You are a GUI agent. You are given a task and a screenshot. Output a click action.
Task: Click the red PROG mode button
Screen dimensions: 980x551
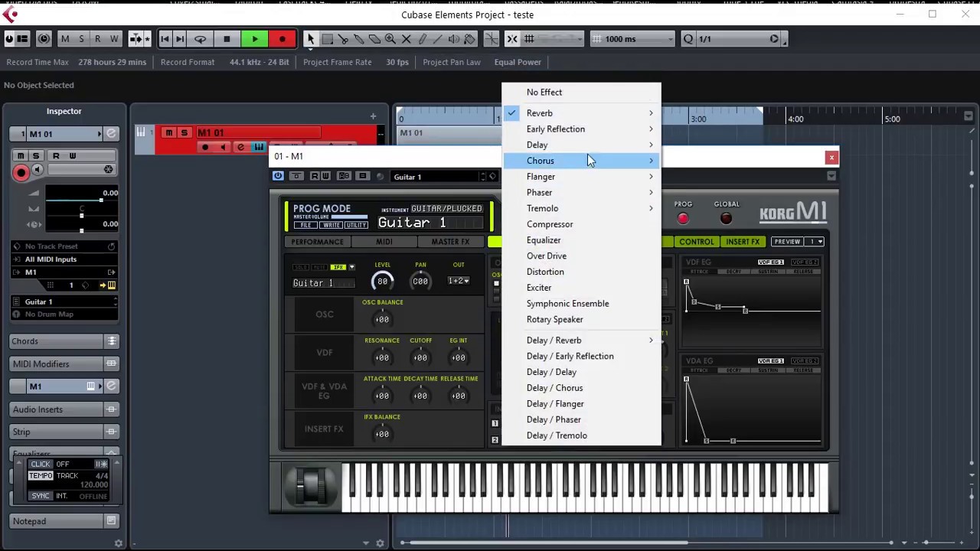point(683,219)
